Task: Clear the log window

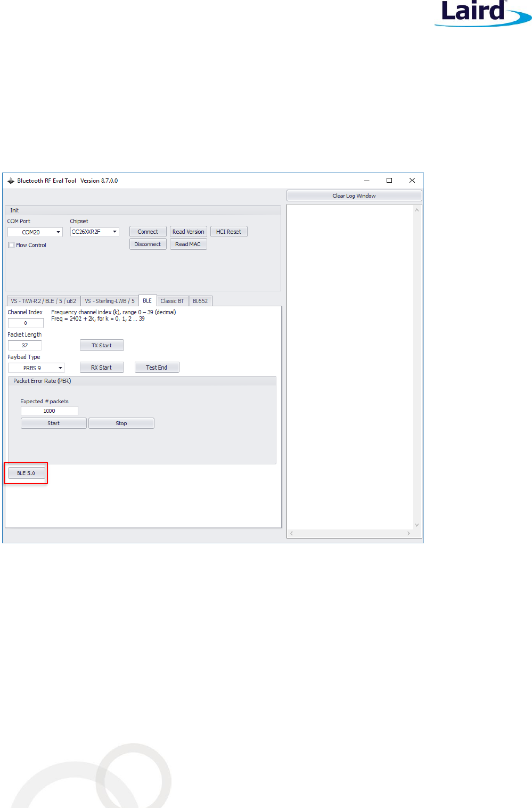Action: pyautogui.click(x=354, y=195)
